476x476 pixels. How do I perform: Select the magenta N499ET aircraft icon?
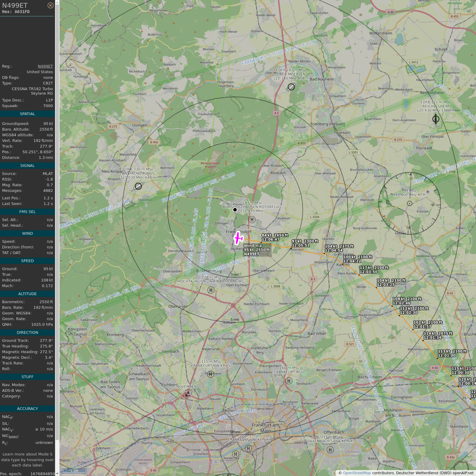coord(238,238)
